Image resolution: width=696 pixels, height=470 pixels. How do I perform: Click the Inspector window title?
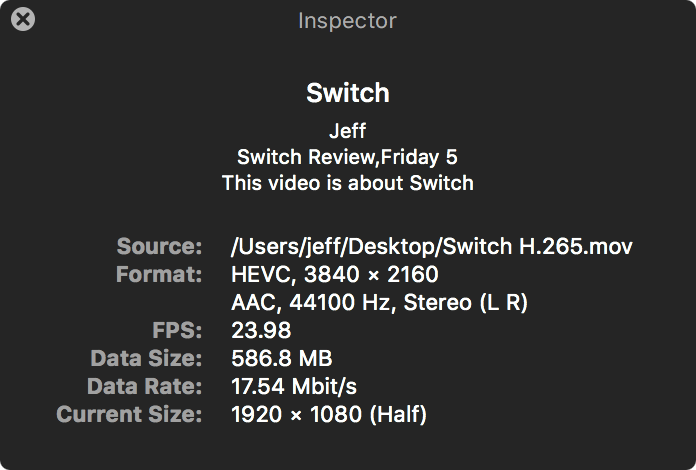coord(347,20)
